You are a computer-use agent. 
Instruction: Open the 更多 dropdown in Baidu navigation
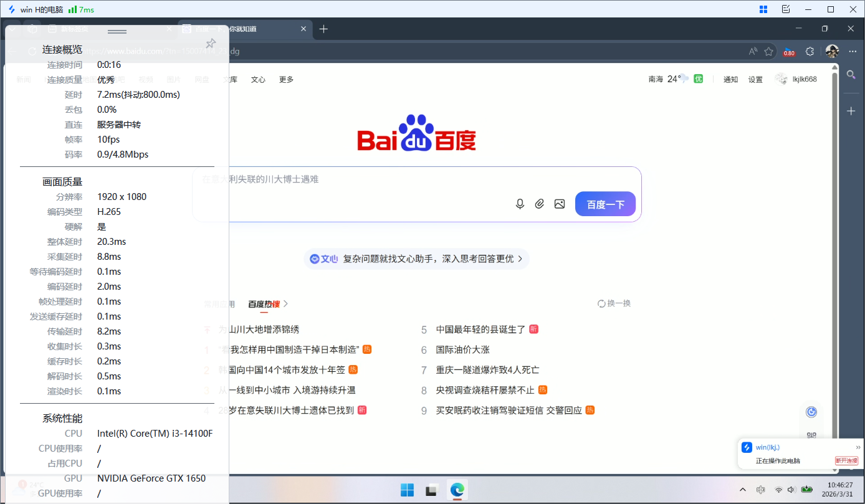point(286,79)
